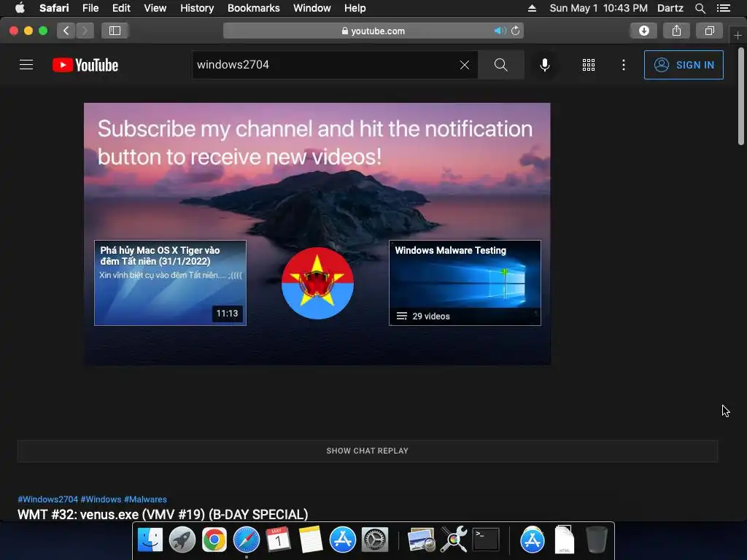
Task: Open the Windows Malware Testing playlist card
Action: [x=465, y=283]
